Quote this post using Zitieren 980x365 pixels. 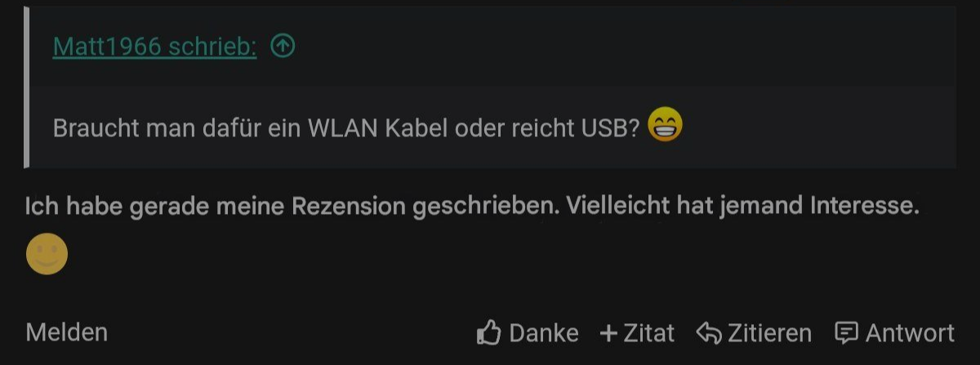769,333
